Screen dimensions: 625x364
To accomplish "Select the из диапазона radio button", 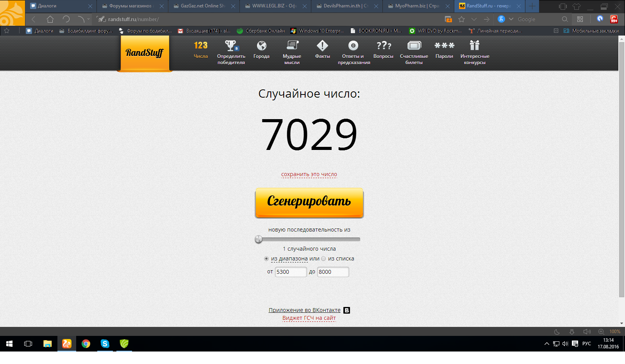I will pos(266,259).
